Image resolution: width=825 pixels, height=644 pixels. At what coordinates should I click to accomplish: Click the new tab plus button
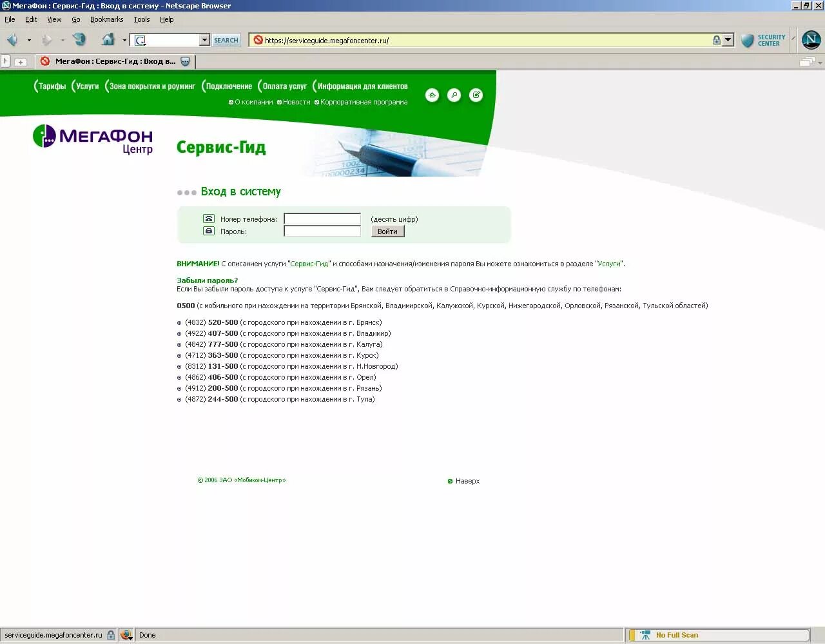pyautogui.click(x=21, y=62)
